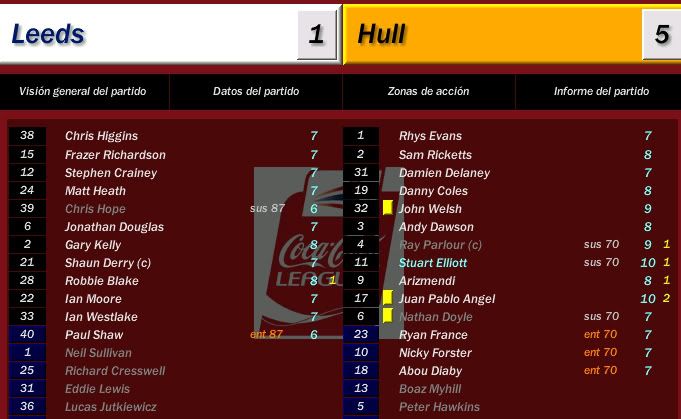Click shirt number 23 for Ryan France
This screenshot has height=419, width=681.
click(x=361, y=334)
